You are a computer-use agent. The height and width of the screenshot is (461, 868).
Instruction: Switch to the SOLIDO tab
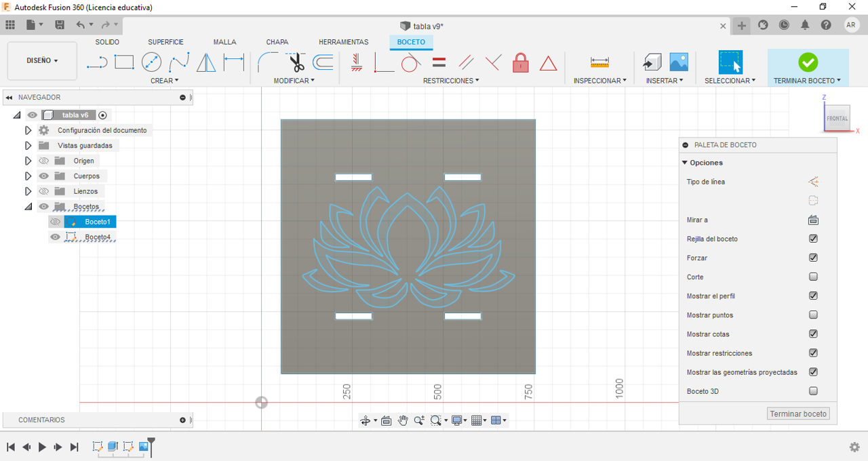pos(107,42)
